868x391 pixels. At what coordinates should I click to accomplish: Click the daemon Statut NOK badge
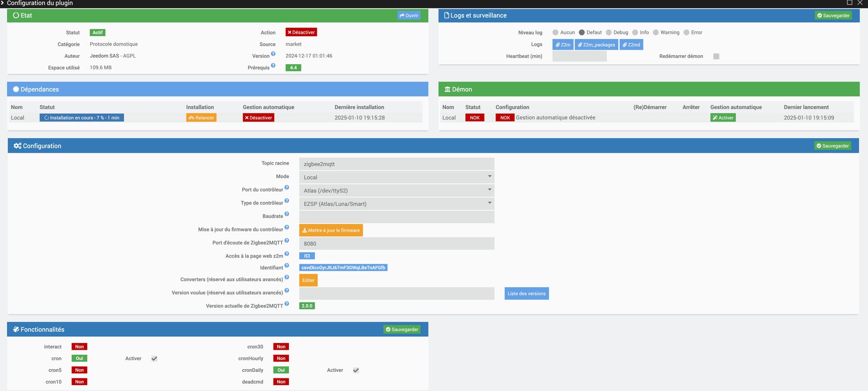(475, 118)
